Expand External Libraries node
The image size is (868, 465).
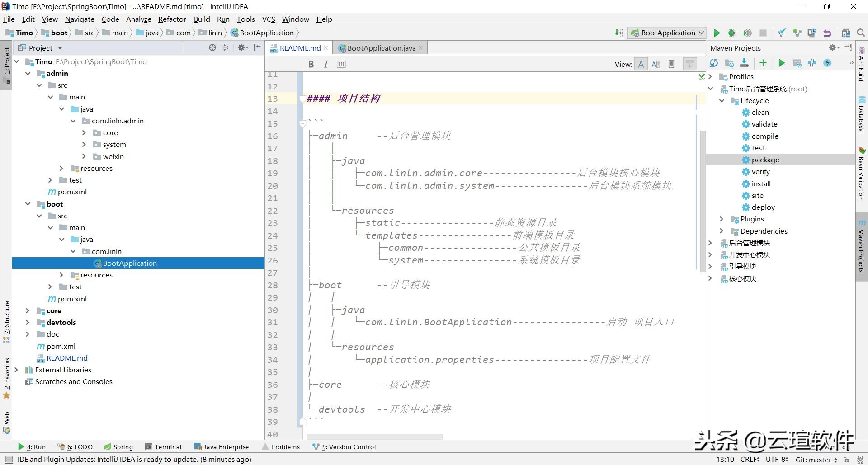tap(16, 370)
